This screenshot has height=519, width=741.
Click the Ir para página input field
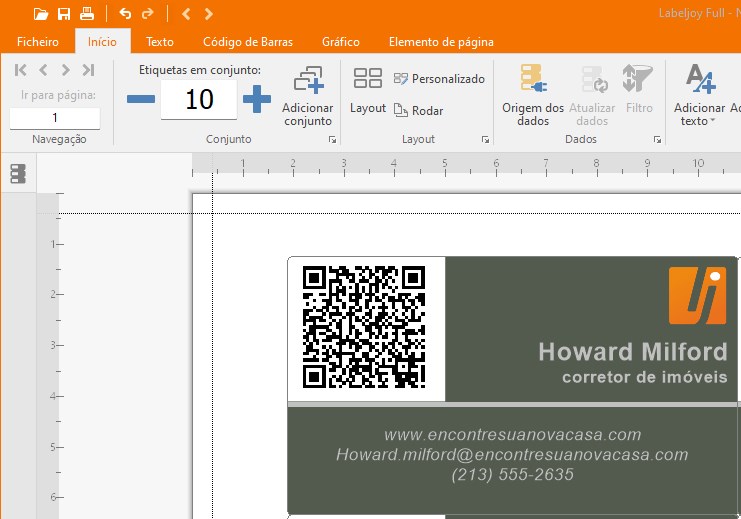coord(55,118)
